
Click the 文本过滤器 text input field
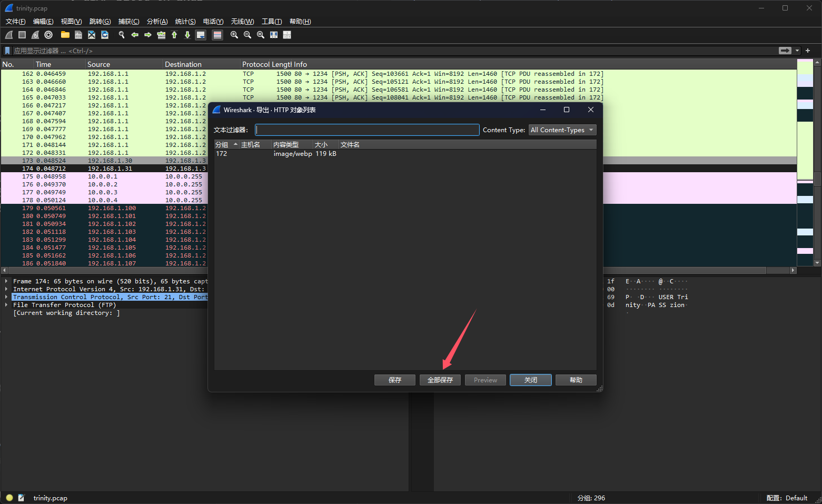click(x=367, y=130)
